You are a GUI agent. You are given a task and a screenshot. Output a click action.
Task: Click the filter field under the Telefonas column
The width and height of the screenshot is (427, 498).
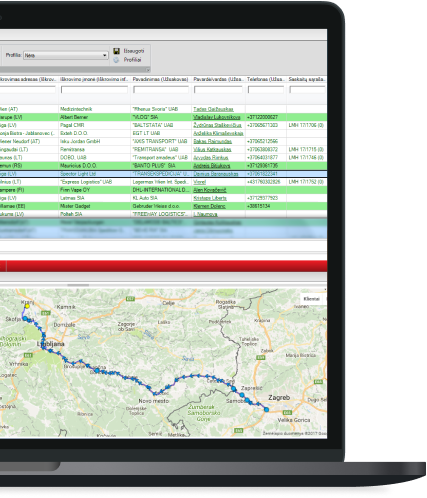(266, 89)
